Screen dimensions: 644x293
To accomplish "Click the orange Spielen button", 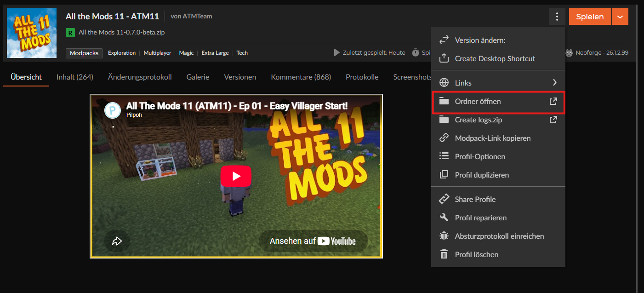I will [590, 17].
